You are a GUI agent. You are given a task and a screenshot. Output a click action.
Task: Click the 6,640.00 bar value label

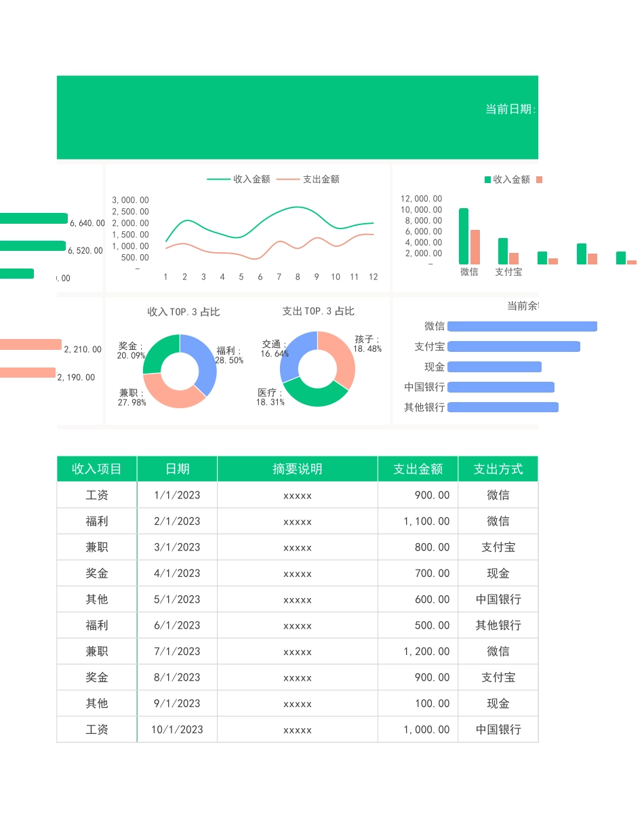pos(87,223)
